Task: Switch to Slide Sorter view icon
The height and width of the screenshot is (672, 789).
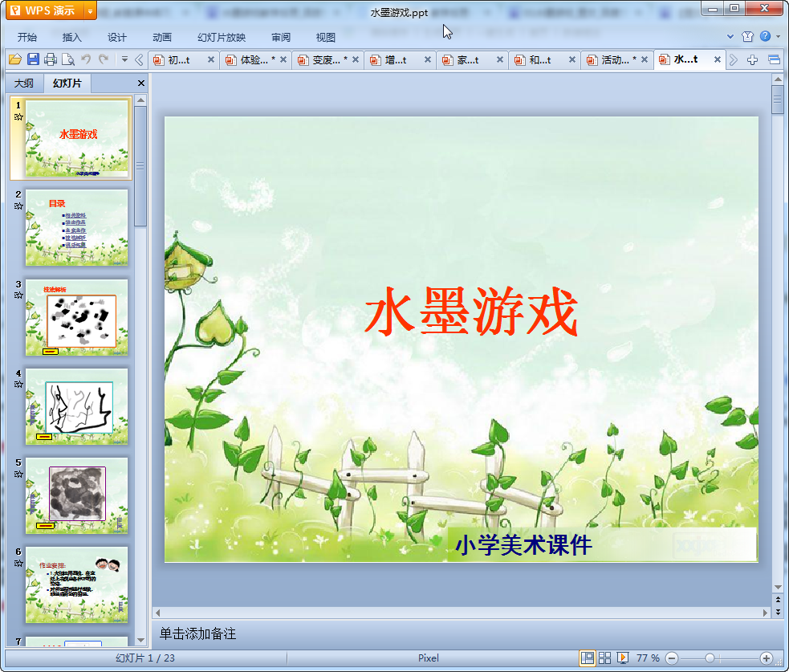Action: 605,658
